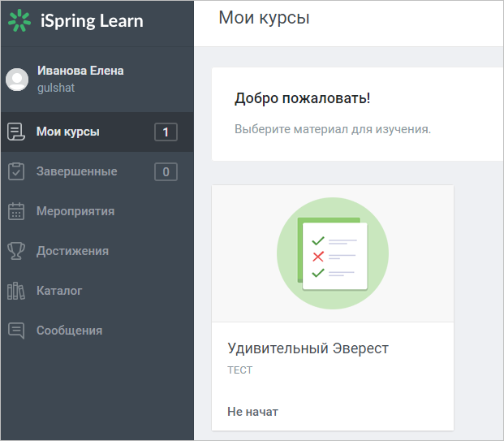Open the Мероприятия section

(x=97, y=211)
